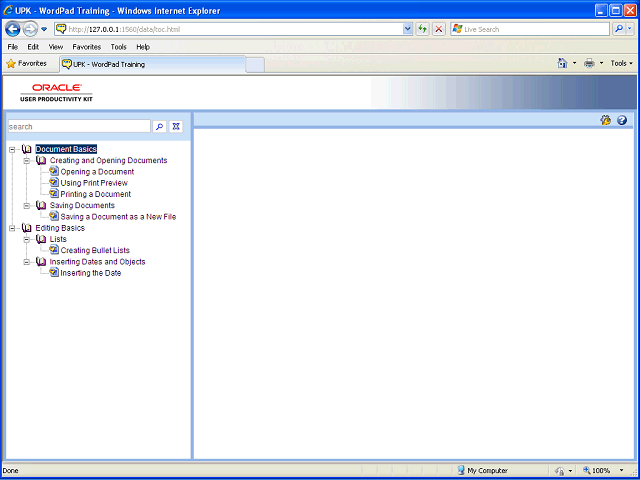Image resolution: width=640 pixels, height=480 pixels.
Task: Collapse the Lists tree node
Action: click(27, 240)
